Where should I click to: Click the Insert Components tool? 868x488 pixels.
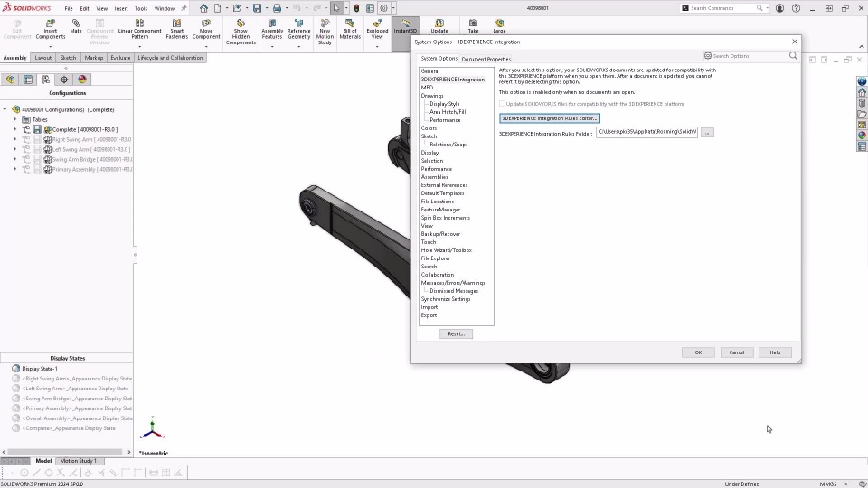[51, 29]
